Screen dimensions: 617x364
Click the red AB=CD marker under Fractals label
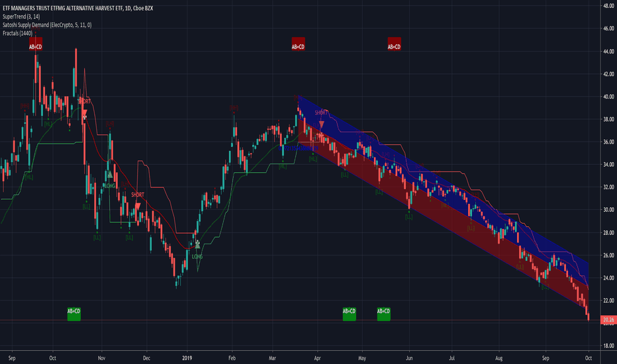pyautogui.click(x=35, y=44)
